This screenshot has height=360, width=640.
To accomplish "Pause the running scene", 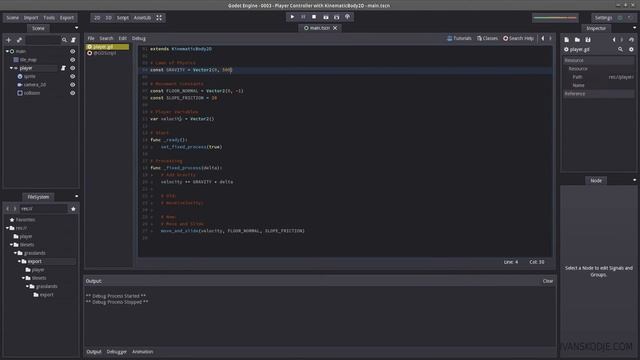I will tap(303, 17).
